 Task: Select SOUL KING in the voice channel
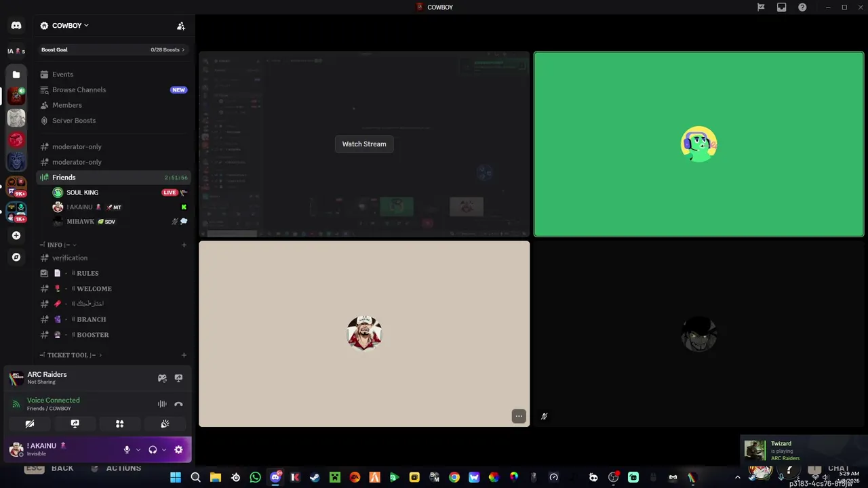click(82, 192)
